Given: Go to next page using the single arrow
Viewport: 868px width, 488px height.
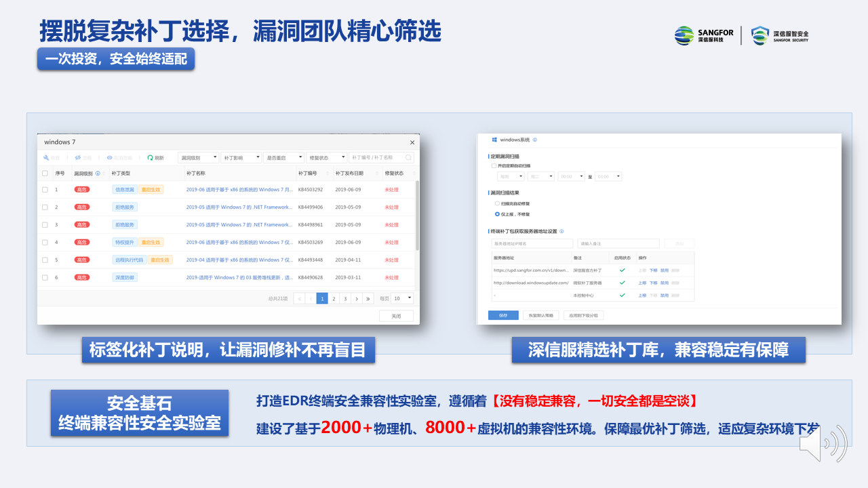Looking at the screenshot, I should point(357,298).
